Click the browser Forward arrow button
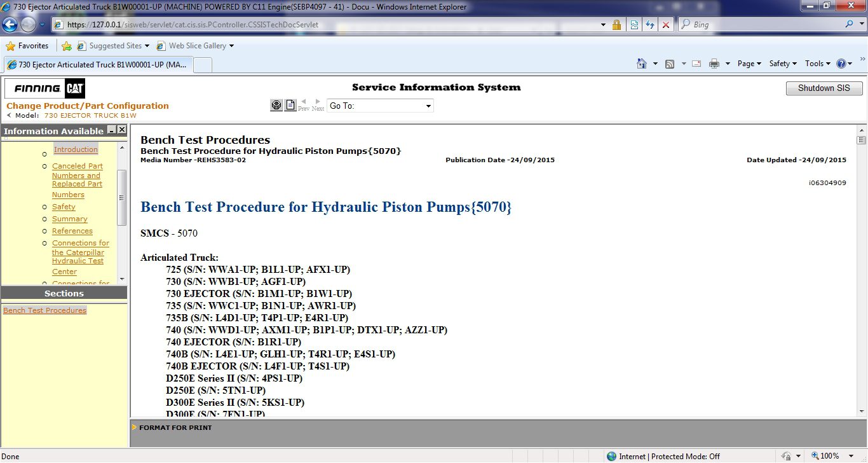The width and height of the screenshot is (868, 463). pos(28,25)
